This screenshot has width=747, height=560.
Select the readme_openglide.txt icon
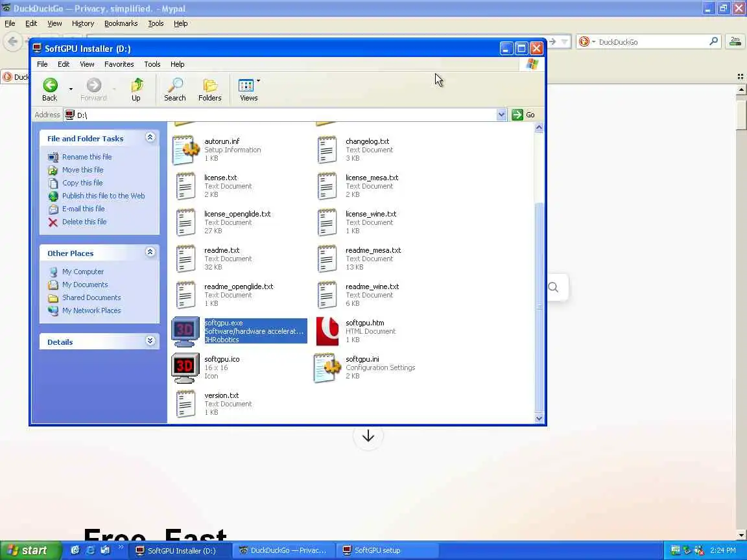point(186,294)
